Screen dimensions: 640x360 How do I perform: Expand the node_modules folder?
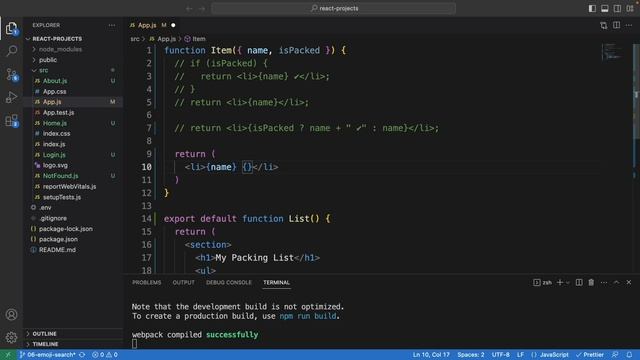60,49
